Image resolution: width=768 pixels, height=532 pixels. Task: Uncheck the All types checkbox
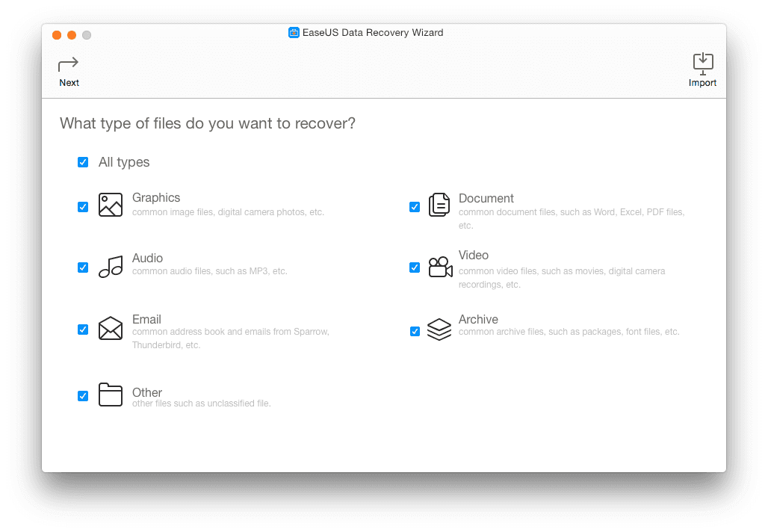click(83, 162)
